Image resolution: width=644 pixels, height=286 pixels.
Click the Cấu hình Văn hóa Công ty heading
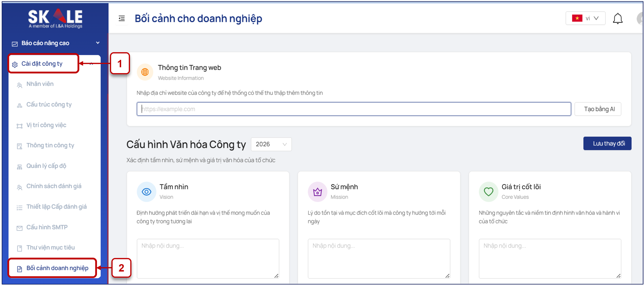[x=186, y=145]
